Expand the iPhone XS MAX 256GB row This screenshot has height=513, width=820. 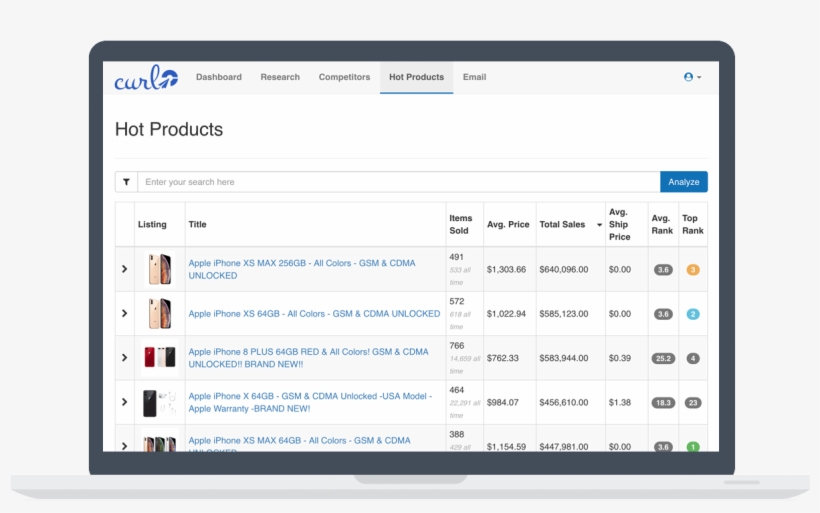(124, 269)
